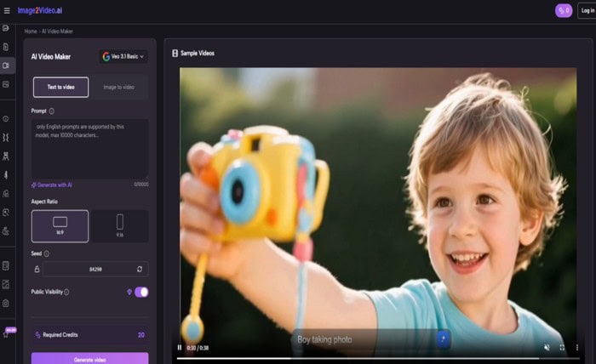This screenshot has height=364, width=596.
Task: Select the 9:16 aspect ratio
Action: 119,225
